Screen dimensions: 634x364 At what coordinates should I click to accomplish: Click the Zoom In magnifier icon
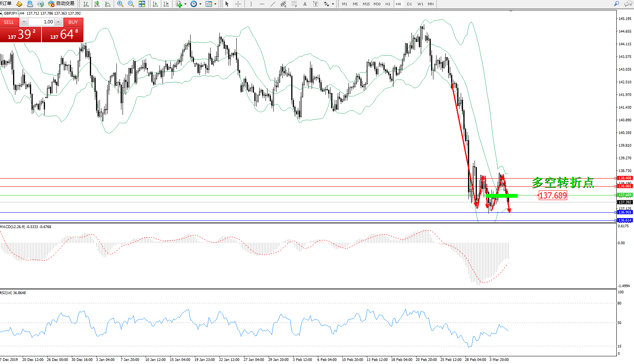[120, 4]
